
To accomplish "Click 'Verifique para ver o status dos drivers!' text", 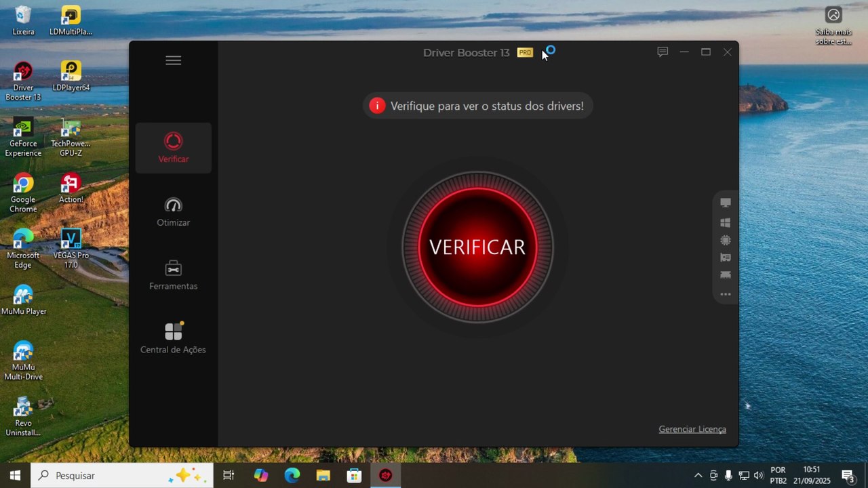I will click(x=487, y=106).
